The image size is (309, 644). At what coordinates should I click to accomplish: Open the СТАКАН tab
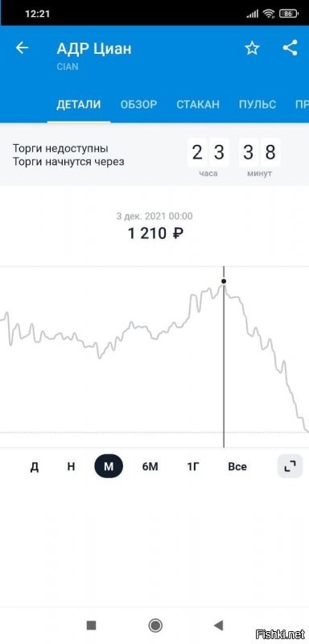pos(198,105)
